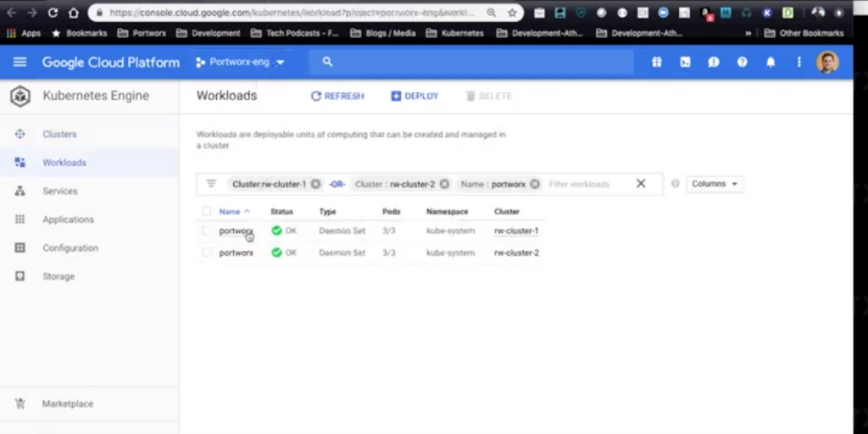The image size is (868, 434).
Task: Click the Clusters sidebar icon
Action: [20, 134]
